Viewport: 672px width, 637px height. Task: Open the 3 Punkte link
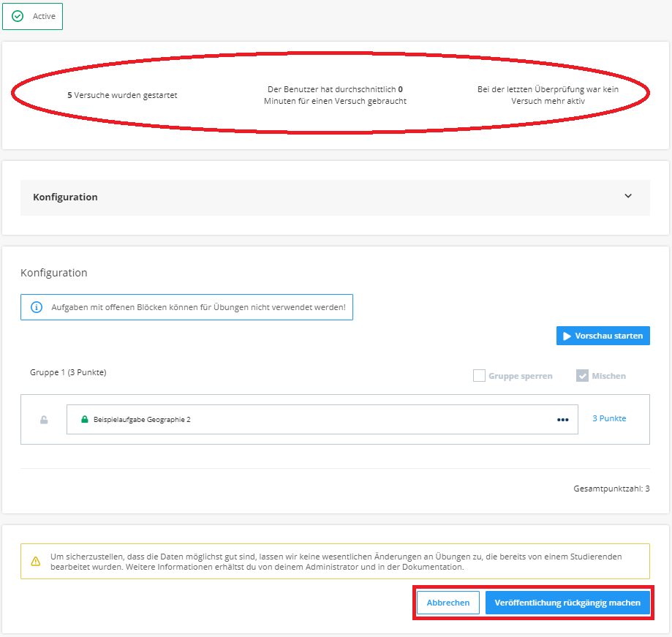click(609, 418)
